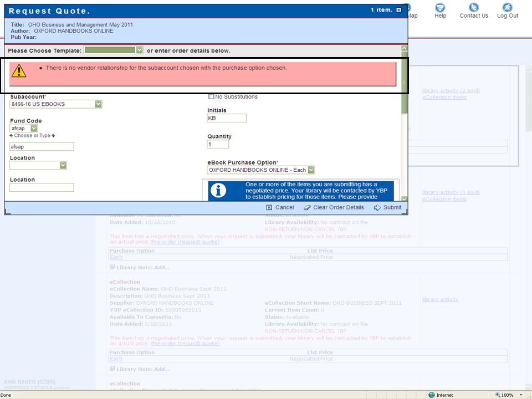Open the first eCollection items link
Viewport: 532px width, 399px height.
click(x=444, y=98)
